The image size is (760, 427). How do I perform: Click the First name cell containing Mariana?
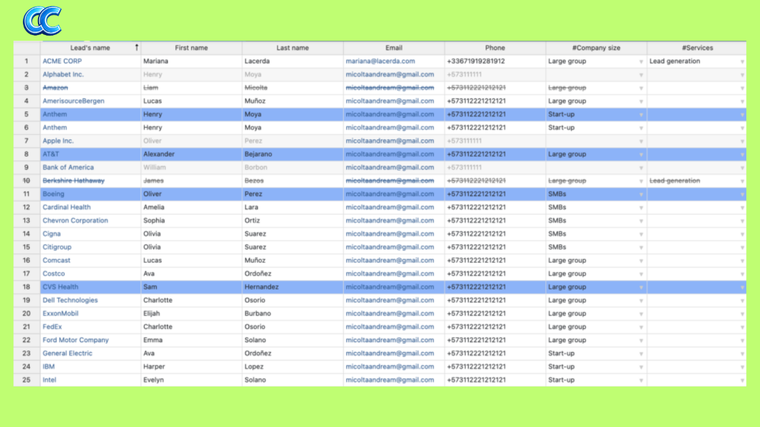point(156,61)
